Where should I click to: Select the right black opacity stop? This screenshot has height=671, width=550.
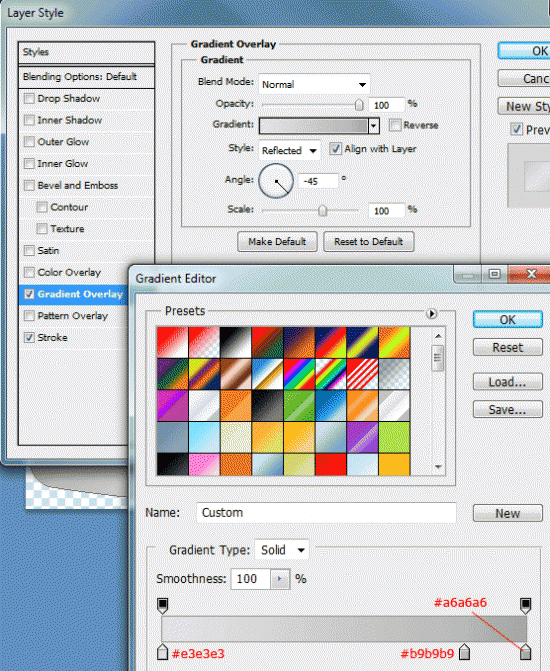click(526, 605)
